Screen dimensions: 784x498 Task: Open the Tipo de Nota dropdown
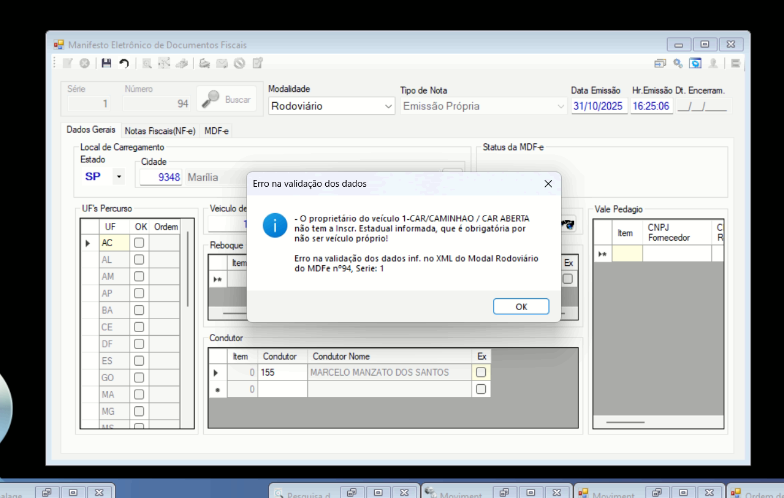coord(560,106)
